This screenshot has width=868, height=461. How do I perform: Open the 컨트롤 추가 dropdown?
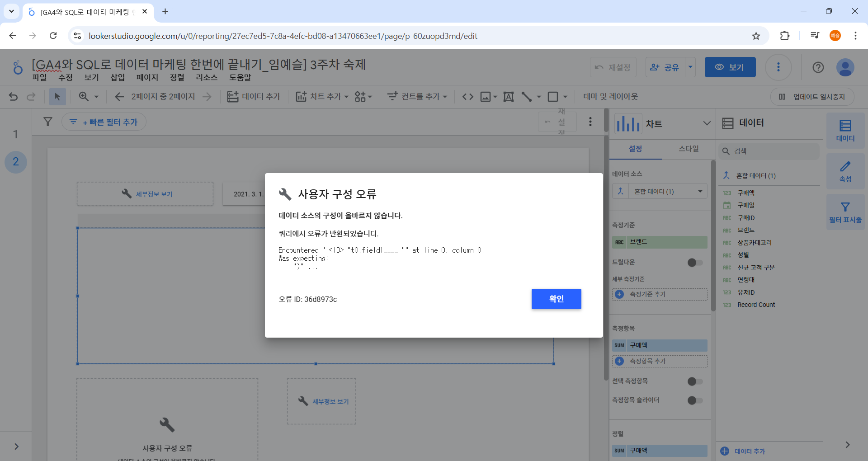pos(417,96)
